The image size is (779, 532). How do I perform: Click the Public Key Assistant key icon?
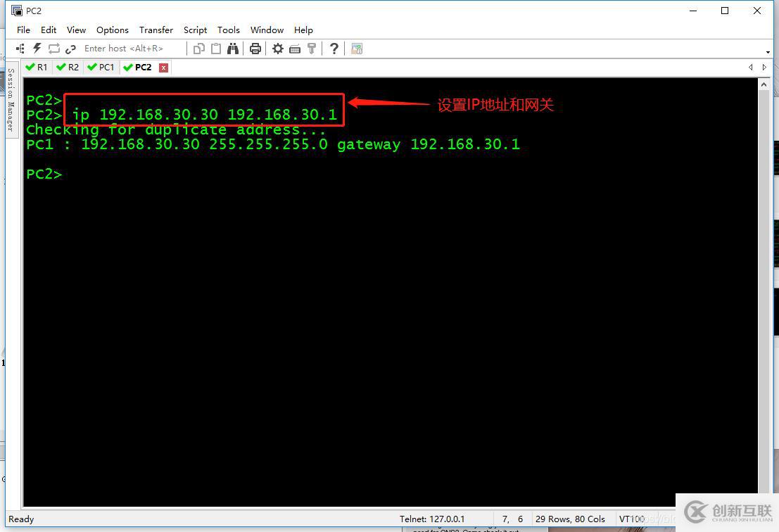tap(312, 49)
